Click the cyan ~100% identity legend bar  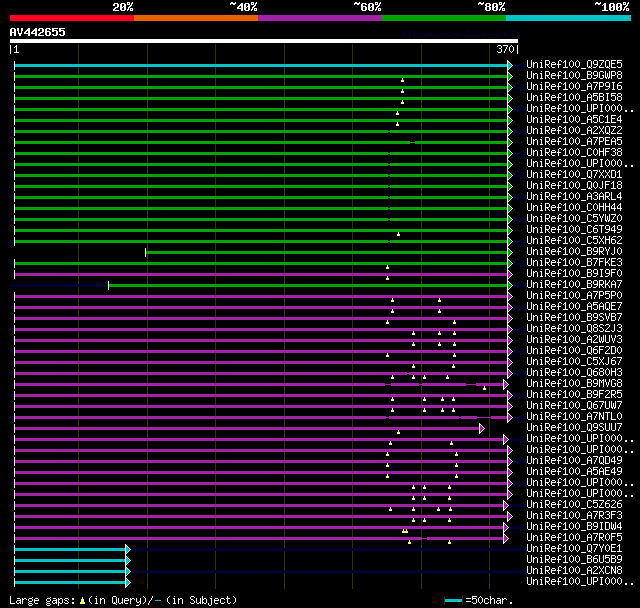click(569, 18)
